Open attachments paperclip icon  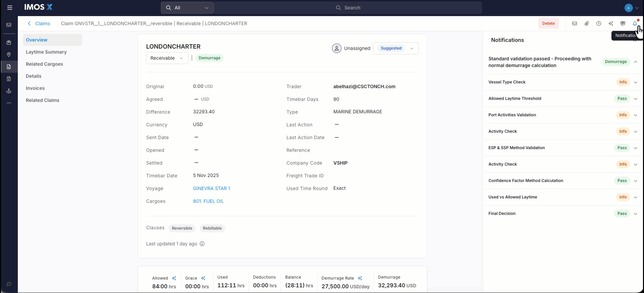point(587,24)
